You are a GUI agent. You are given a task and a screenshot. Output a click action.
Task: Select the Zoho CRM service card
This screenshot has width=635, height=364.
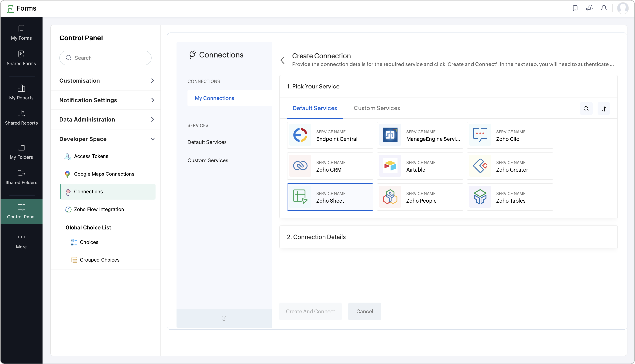(x=330, y=166)
